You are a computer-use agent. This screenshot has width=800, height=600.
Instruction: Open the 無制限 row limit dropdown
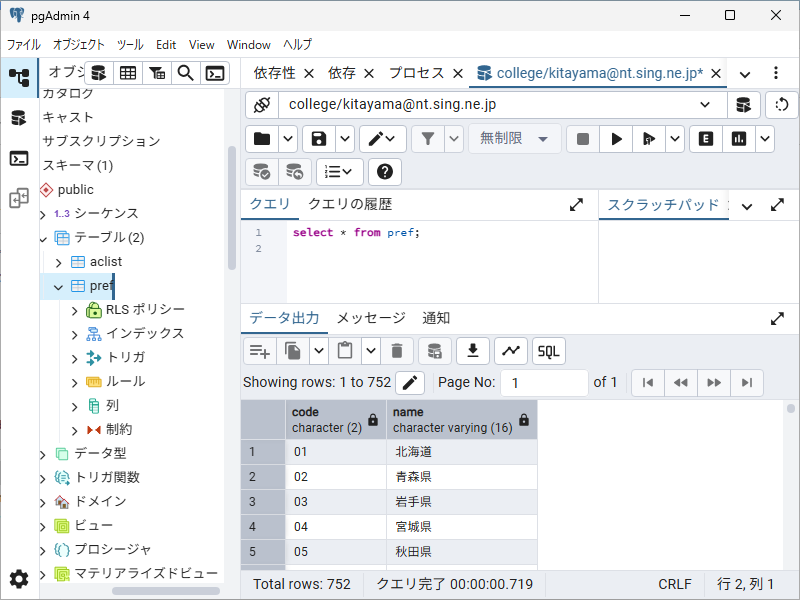click(x=514, y=139)
